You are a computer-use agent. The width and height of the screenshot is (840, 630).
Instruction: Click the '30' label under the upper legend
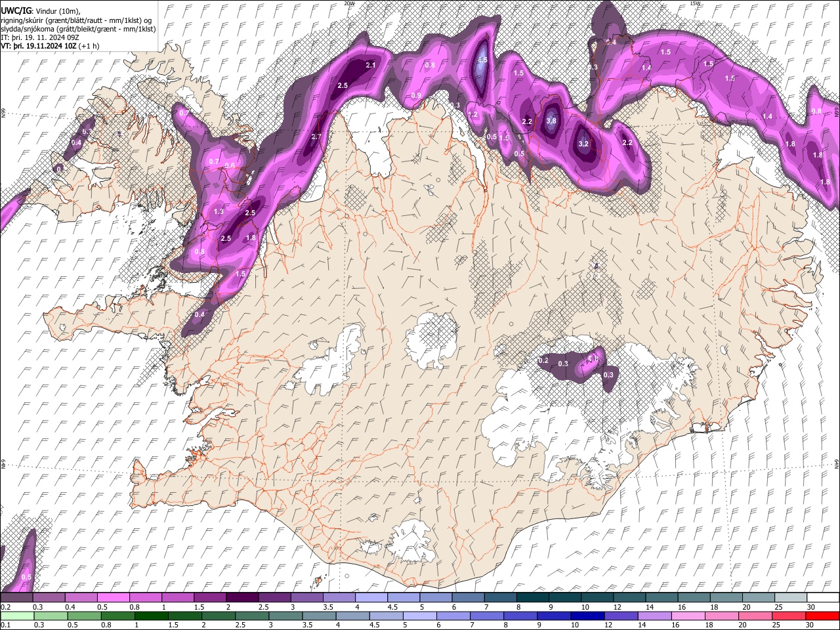pos(810,607)
